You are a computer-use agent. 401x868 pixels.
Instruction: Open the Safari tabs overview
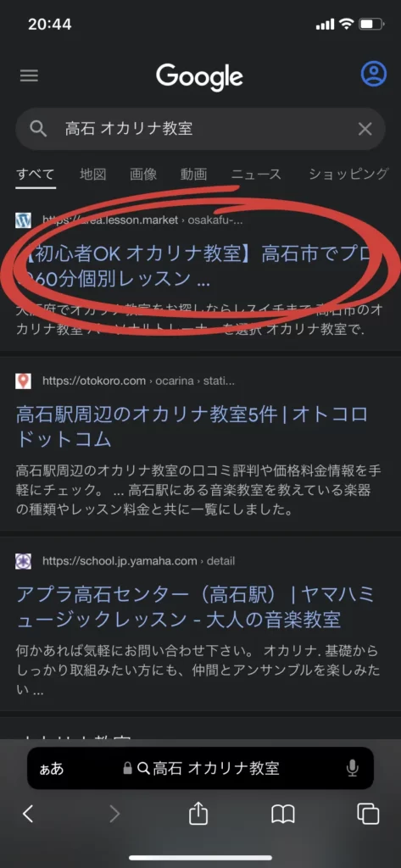pos(368,814)
